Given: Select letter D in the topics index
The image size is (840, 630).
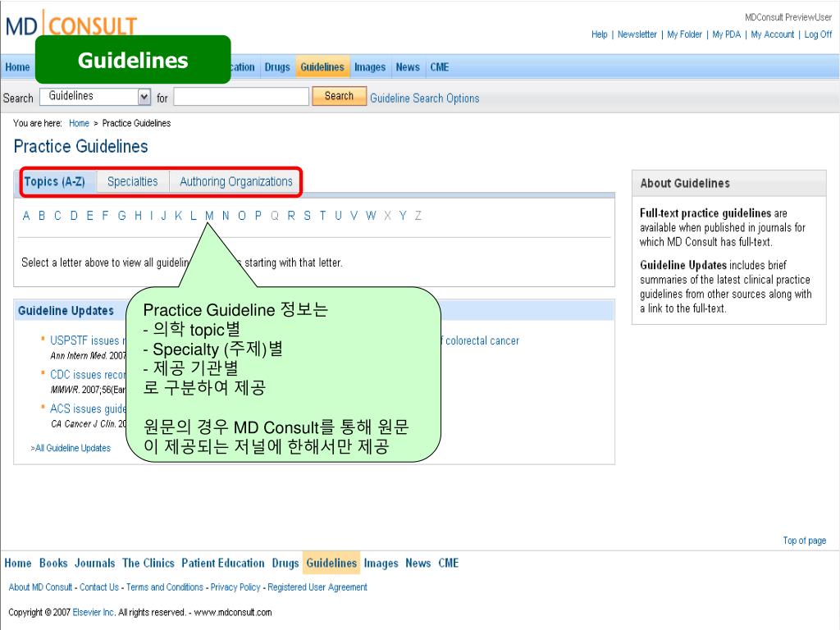Looking at the screenshot, I should tap(74, 216).
